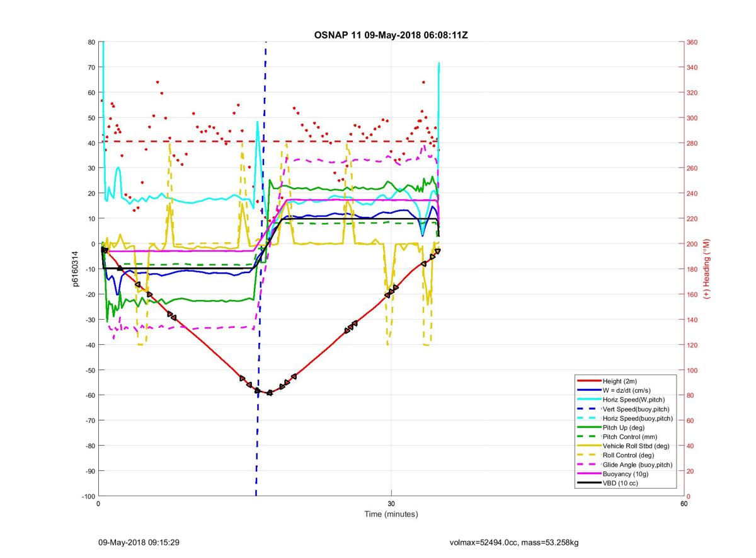Click the "10" tick on the left axis
Image resolution: width=756 pixels, height=558 pixels.
click(91, 219)
